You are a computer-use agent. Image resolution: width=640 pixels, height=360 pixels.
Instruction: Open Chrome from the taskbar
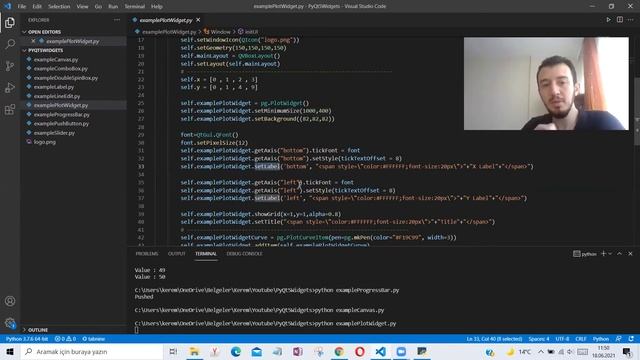point(339,351)
